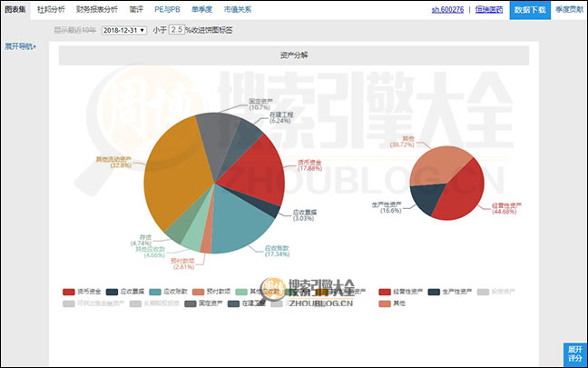Toggle the 预付款项 legend item
Screen dimensions: 588x368
(x=211, y=292)
